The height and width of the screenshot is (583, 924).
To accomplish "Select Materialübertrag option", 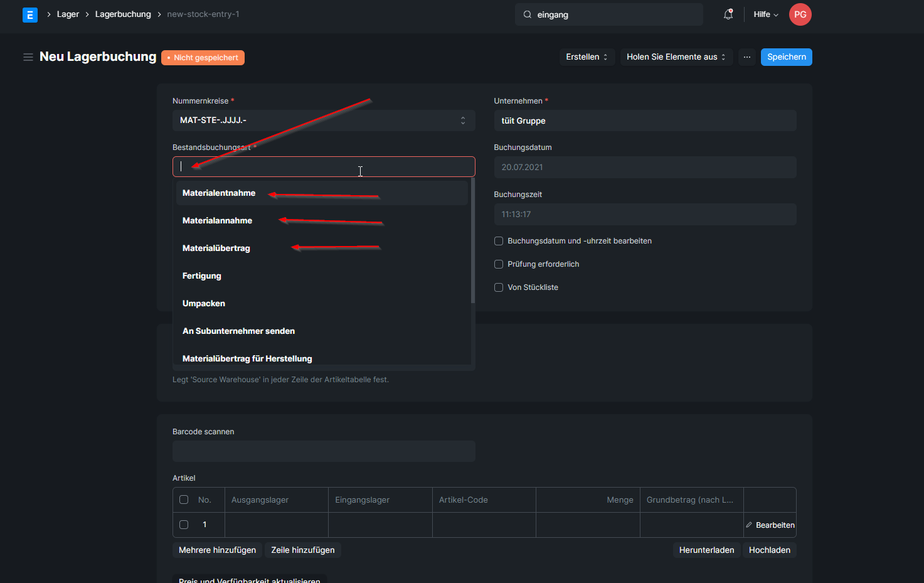I will (322, 248).
